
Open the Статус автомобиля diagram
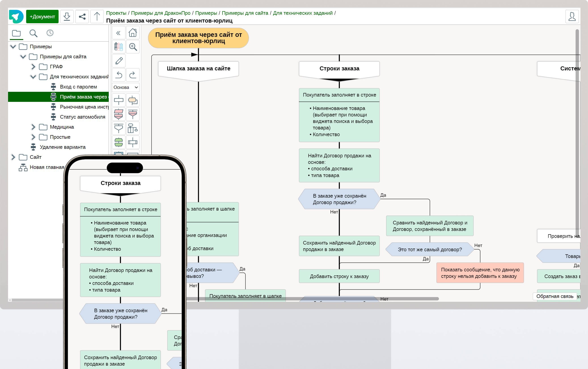point(82,117)
